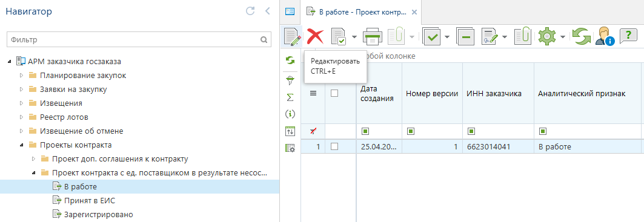The image size is (644, 222).
Task: Expand the Заявки на закупку folder arrow
Action: (22, 90)
